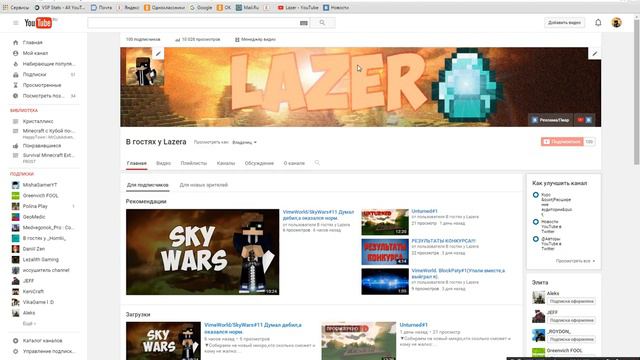
Task: Open the Mail.Ru bookmark
Action: click(x=247, y=7)
